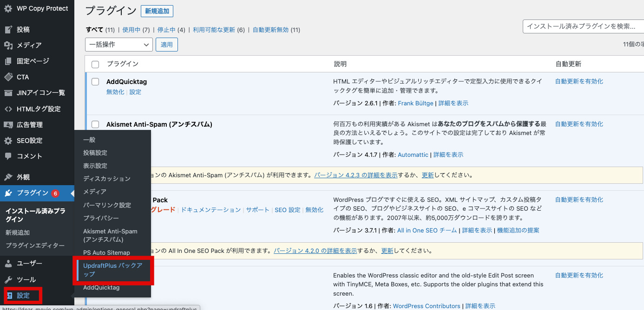
Task: Click the HTMLタグ設定 code icon
Action: [x=8, y=109]
